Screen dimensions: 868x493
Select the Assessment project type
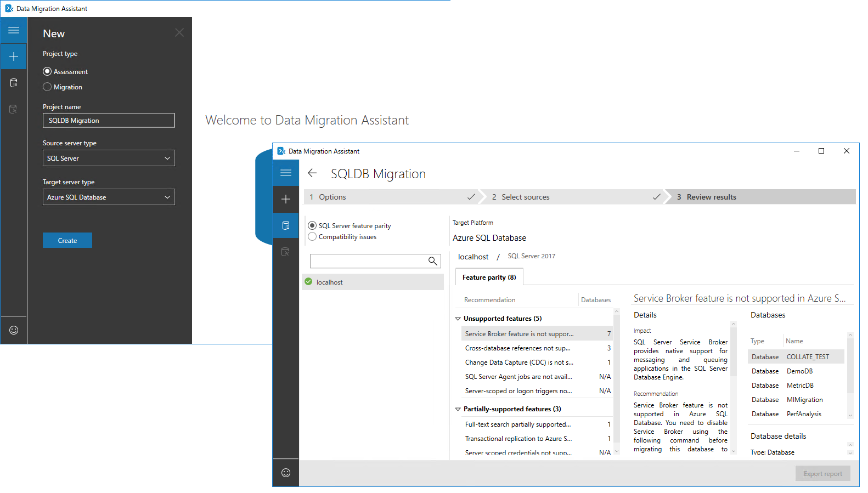click(x=48, y=72)
